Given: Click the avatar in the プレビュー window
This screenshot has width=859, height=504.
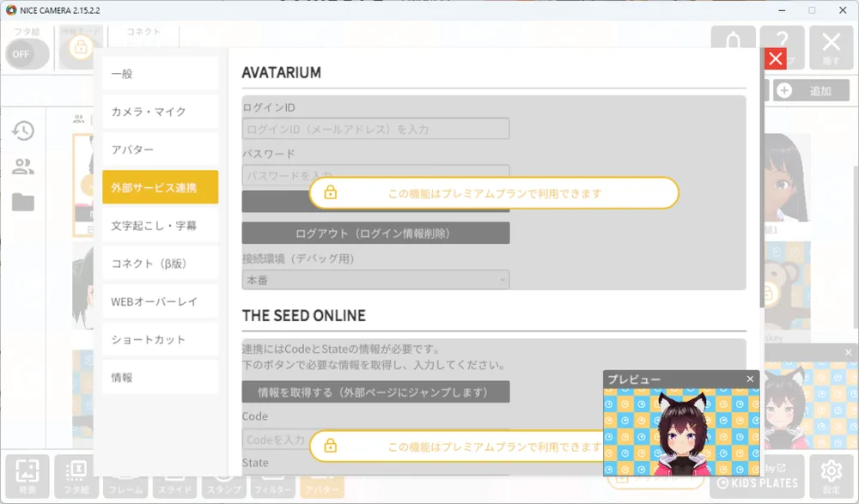Looking at the screenshot, I should click(x=682, y=433).
